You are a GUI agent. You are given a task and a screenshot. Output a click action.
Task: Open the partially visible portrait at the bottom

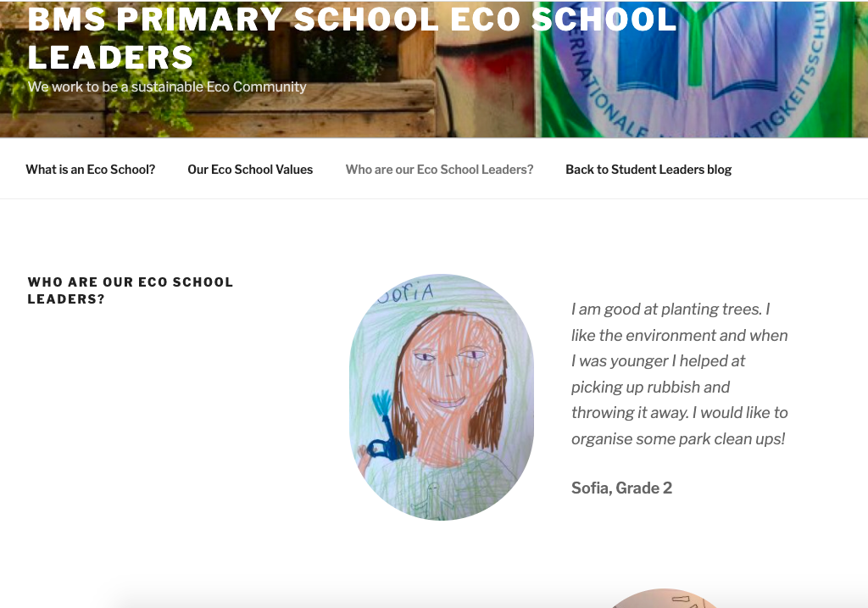click(665, 599)
